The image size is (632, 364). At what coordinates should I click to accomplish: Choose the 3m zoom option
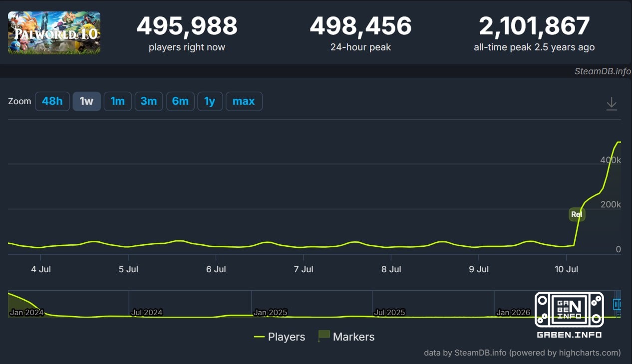[x=149, y=101]
